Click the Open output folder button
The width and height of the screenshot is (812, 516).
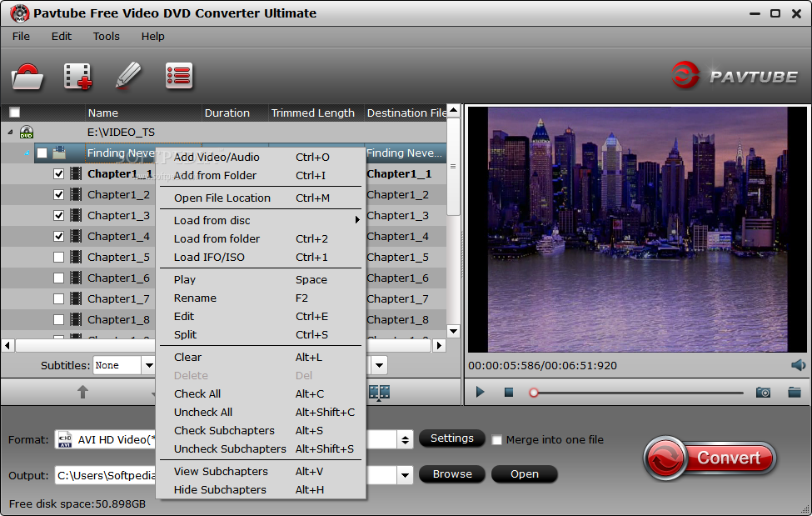pyautogui.click(x=525, y=474)
